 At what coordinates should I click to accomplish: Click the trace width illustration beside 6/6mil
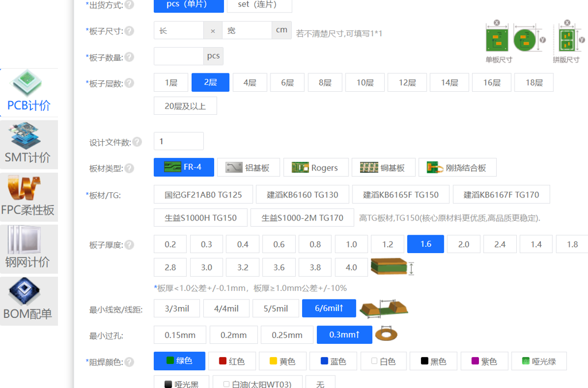click(x=384, y=308)
